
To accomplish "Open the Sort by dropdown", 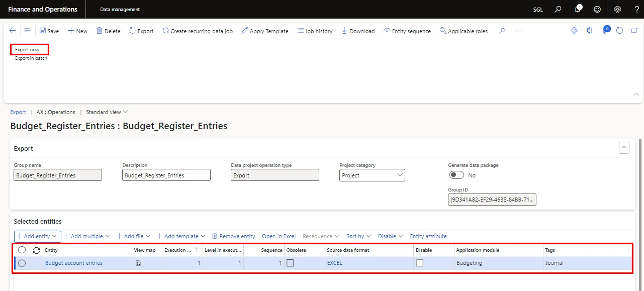I will (358, 236).
